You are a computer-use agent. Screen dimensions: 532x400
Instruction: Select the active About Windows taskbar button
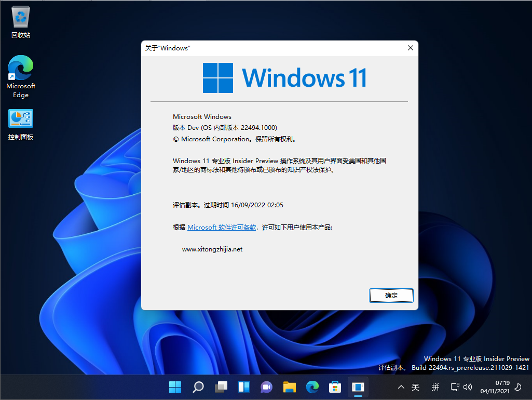point(358,387)
